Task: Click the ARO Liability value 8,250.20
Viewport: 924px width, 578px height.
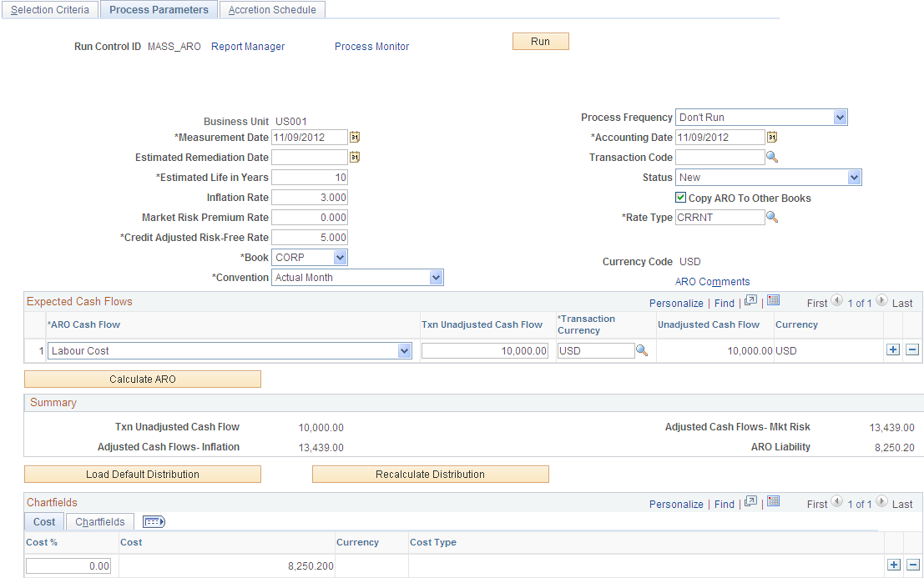Action: [x=895, y=448]
